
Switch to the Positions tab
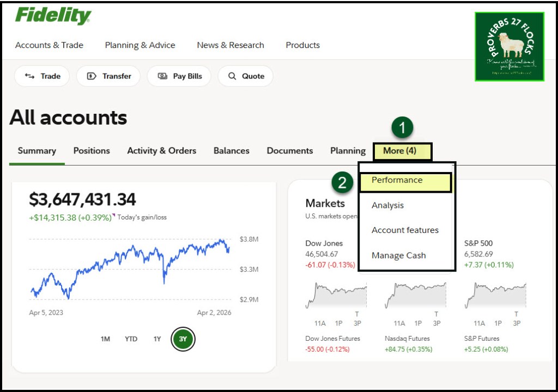(x=92, y=151)
